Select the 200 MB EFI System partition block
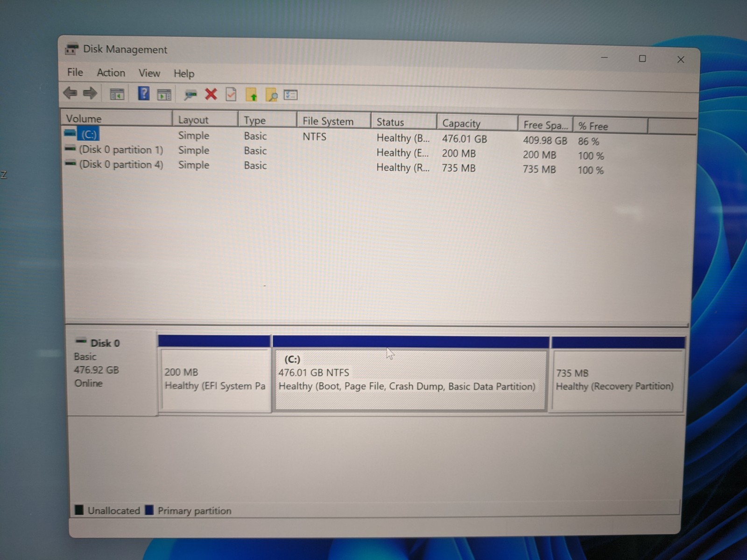The height and width of the screenshot is (560, 747). click(x=215, y=374)
